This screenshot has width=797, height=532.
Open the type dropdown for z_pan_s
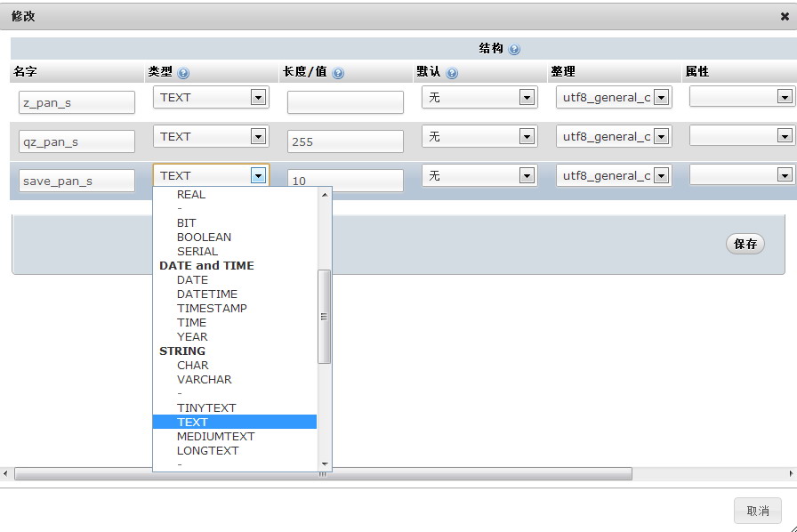[x=259, y=97]
